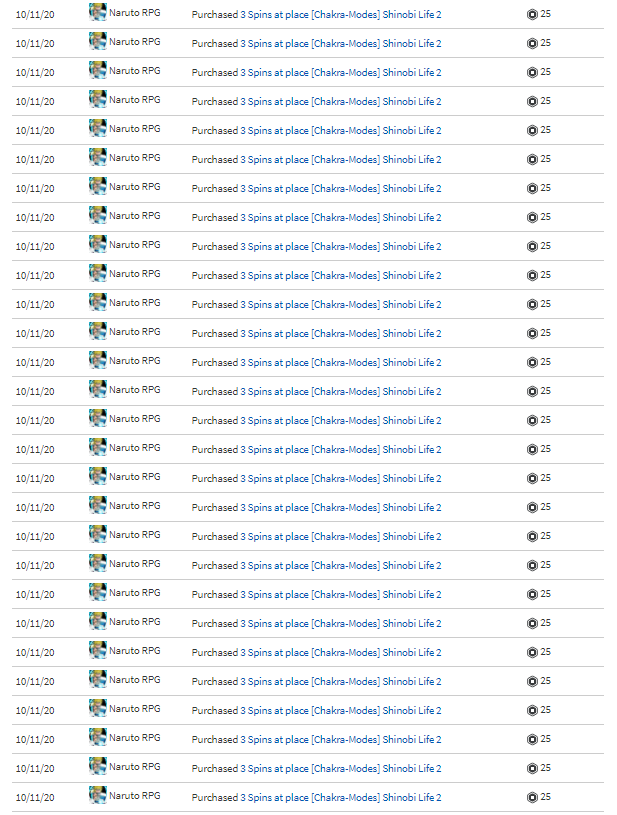Open the '3 Spins' purchase link in bottommost row

340,797
